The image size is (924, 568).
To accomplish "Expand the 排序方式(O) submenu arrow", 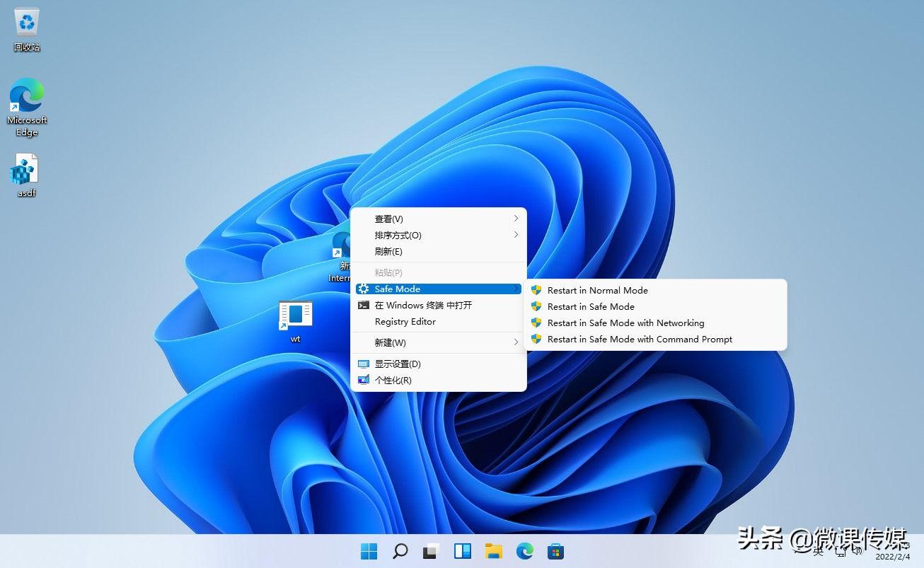I will pyautogui.click(x=516, y=235).
